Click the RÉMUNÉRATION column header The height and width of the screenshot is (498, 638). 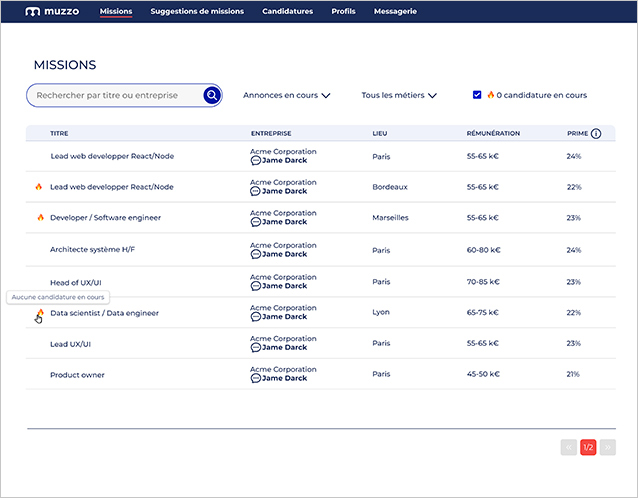click(493, 133)
